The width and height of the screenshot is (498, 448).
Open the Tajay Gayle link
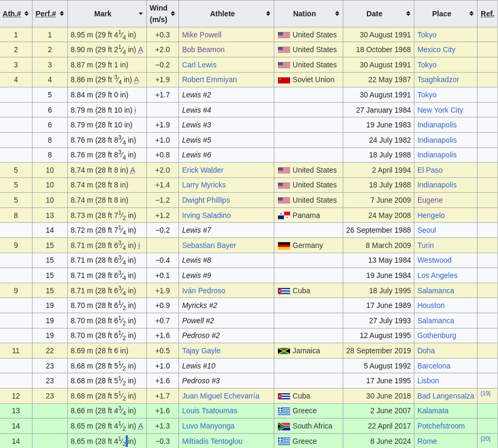[201, 351]
